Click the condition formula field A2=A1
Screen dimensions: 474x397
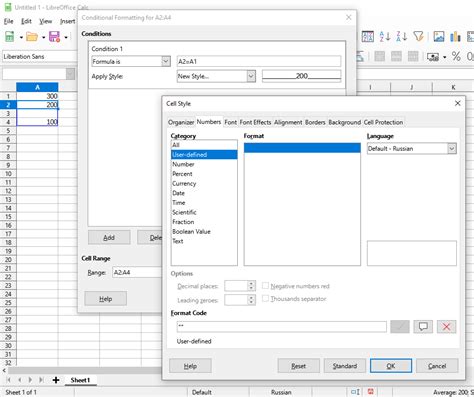point(259,61)
